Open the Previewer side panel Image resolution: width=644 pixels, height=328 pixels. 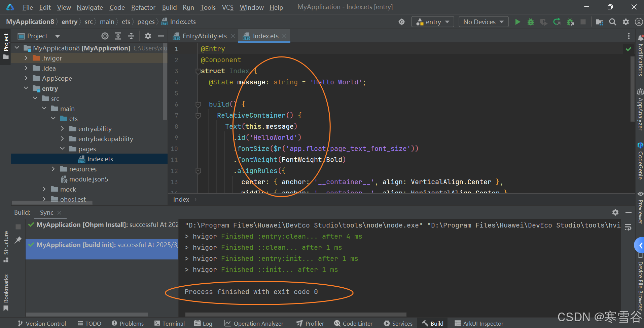click(x=640, y=207)
